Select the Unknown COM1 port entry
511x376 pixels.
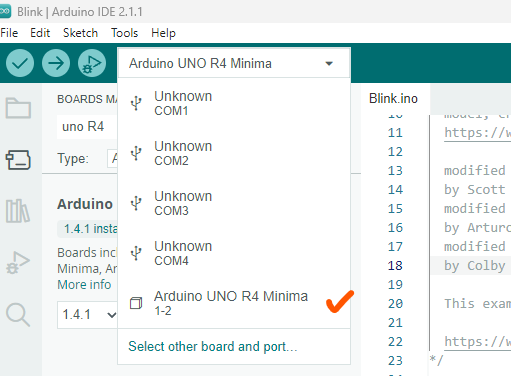[x=234, y=103]
